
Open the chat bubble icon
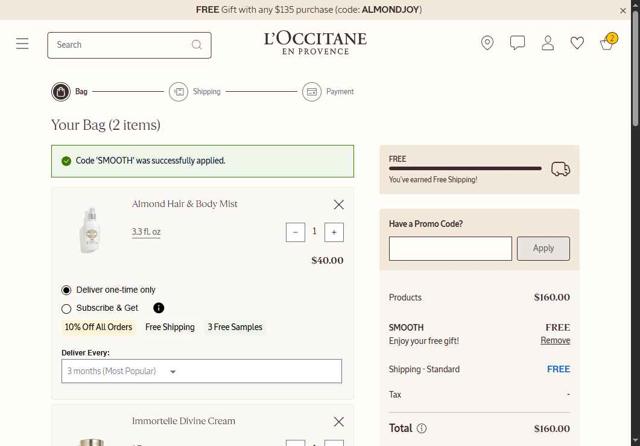click(x=517, y=43)
